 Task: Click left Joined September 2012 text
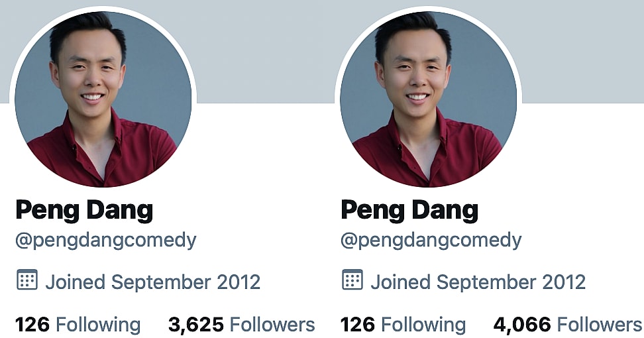point(153,282)
